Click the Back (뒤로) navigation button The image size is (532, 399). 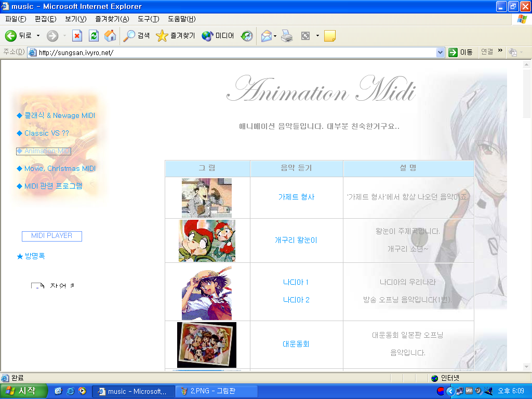(x=19, y=36)
